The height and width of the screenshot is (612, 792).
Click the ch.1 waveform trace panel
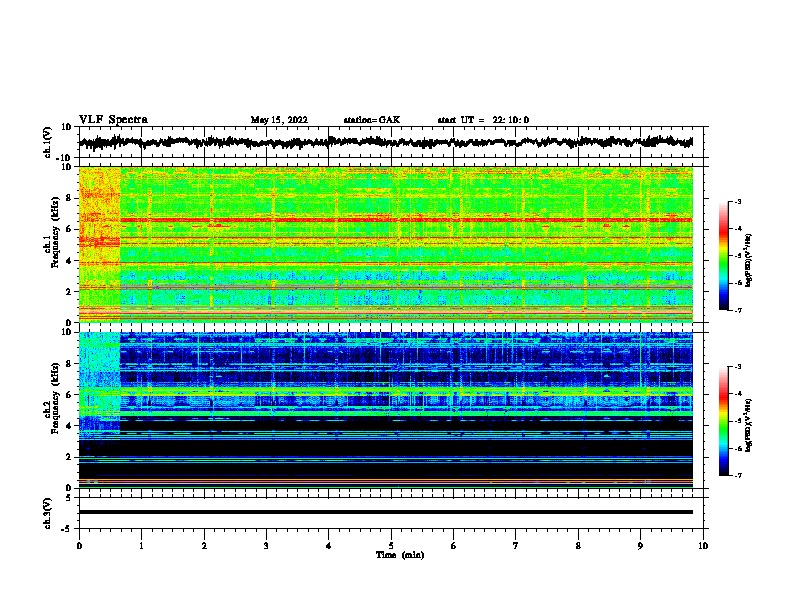(x=391, y=142)
